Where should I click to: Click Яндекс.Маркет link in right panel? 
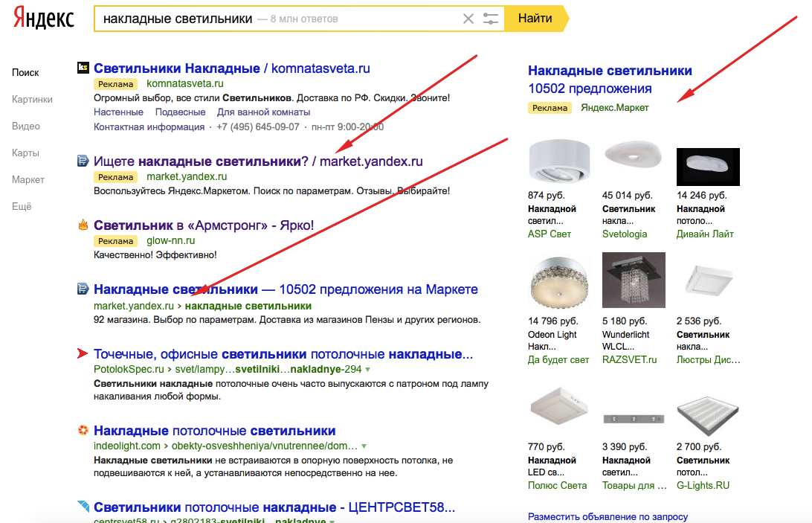pyautogui.click(x=615, y=108)
